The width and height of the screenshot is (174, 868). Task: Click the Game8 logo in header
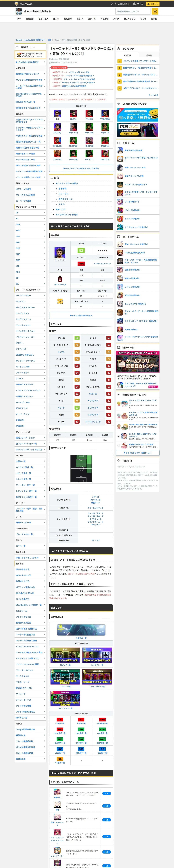coord(24,4)
